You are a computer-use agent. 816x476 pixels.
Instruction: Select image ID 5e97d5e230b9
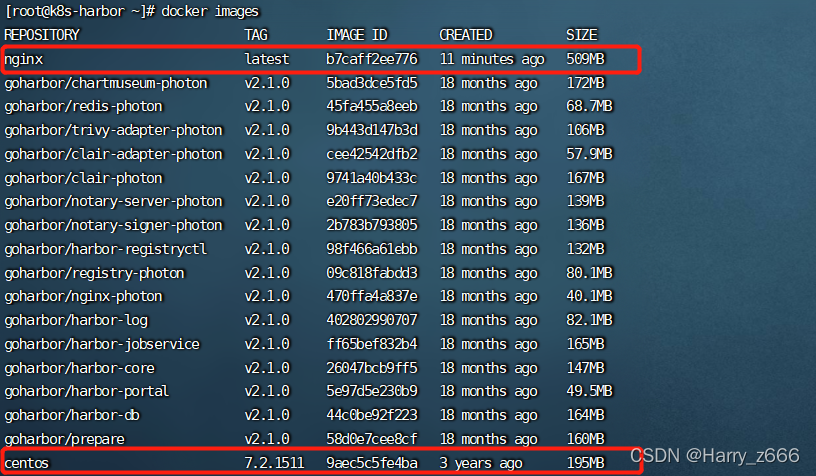[x=372, y=391]
